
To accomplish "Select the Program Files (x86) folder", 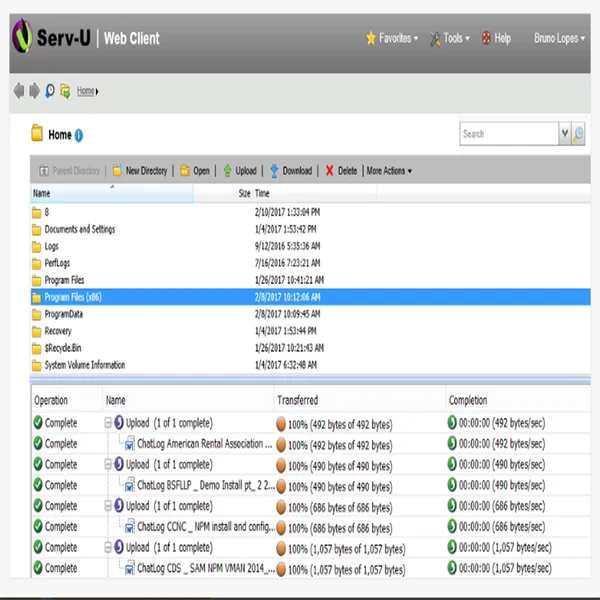I will point(310,297).
